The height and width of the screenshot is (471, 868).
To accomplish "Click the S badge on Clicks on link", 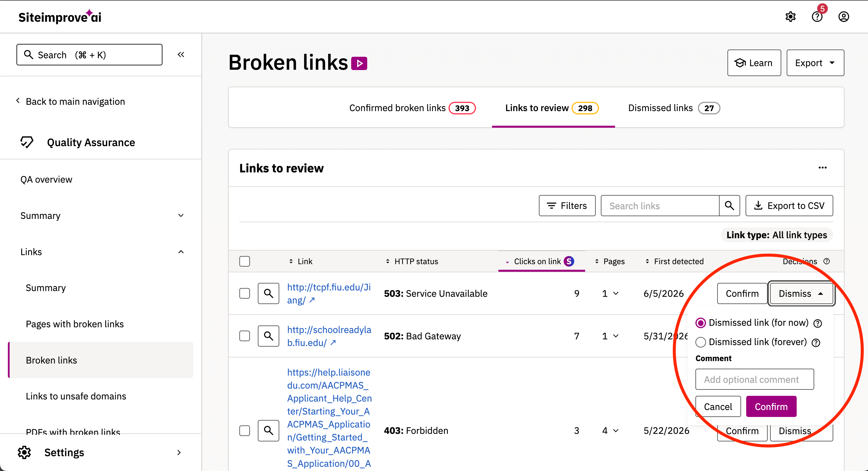I will tap(569, 261).
